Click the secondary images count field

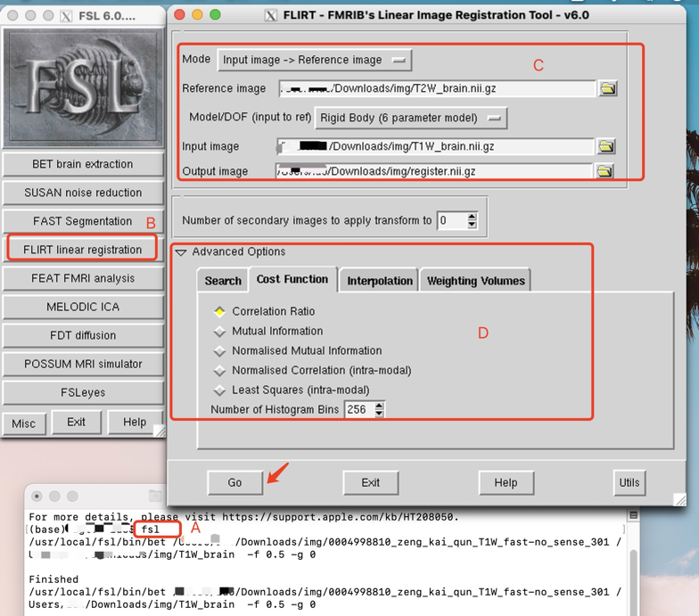point(452,220)
